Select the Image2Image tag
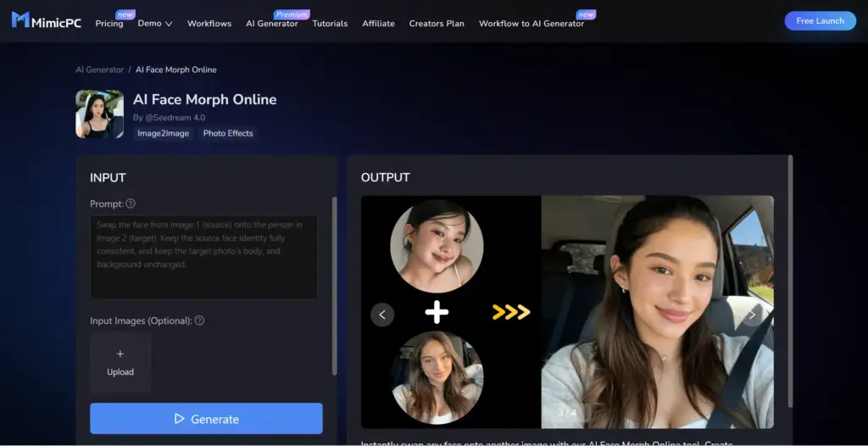Image resolution: width=868 pixels, height=446 pixels. coord(164,133)
